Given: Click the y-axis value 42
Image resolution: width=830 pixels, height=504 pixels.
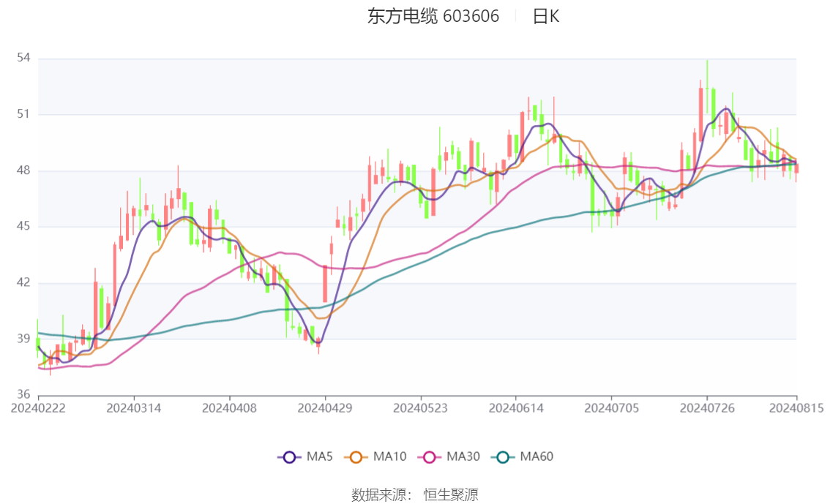Looking at the screenshot, I should 24,282.
